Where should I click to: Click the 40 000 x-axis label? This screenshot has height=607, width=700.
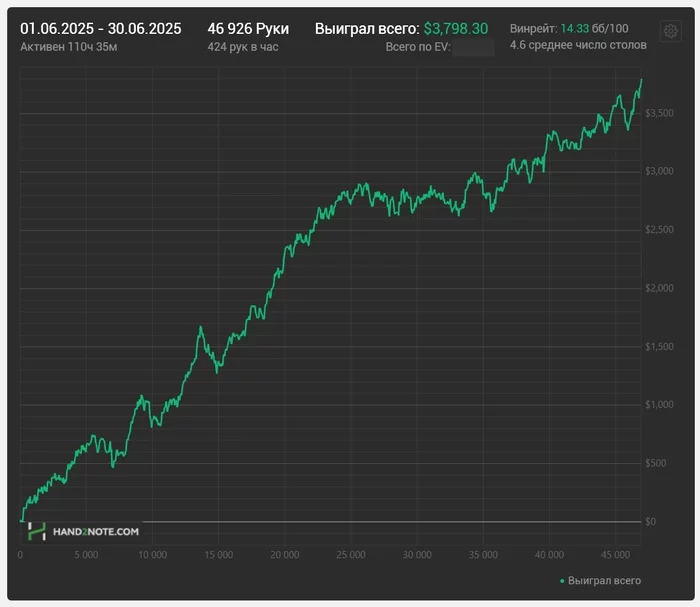pyautogui.click(x=550, y=555)
